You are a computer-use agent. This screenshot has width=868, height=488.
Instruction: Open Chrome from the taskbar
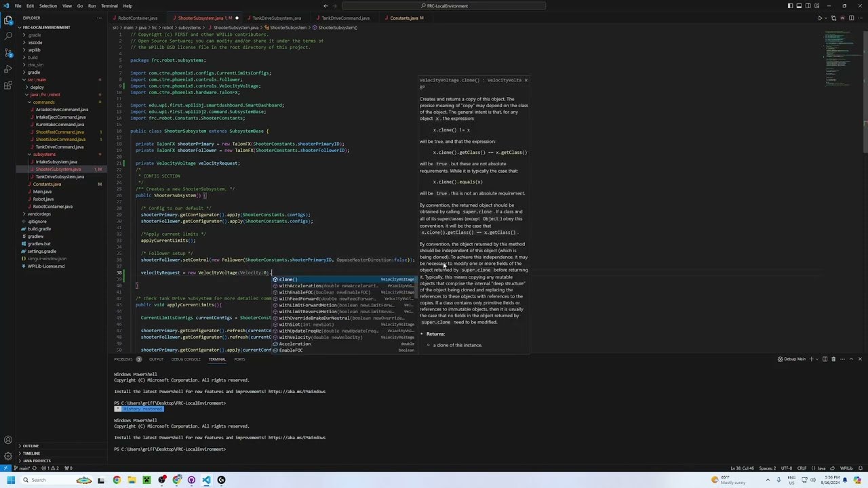117,480
